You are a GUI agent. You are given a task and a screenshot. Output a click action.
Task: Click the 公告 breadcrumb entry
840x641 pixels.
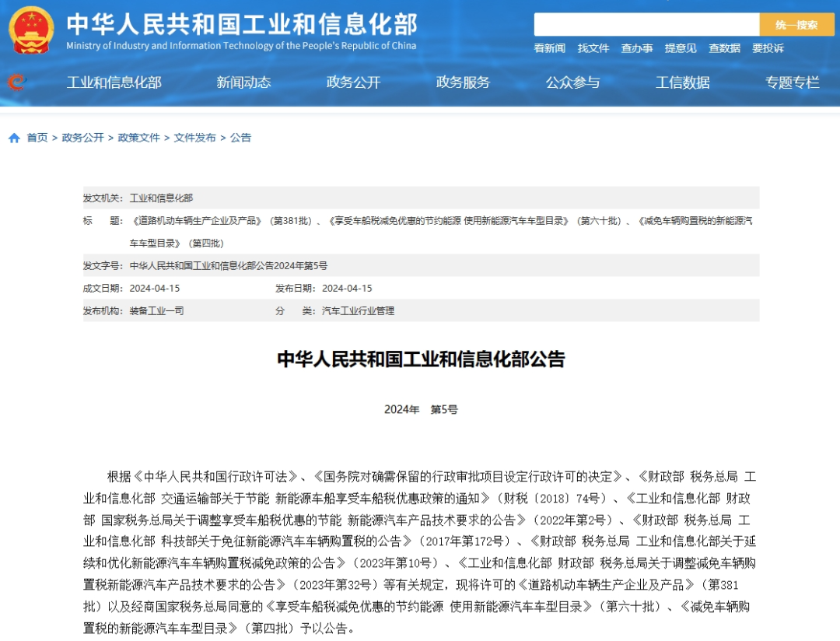click(241, 138)
